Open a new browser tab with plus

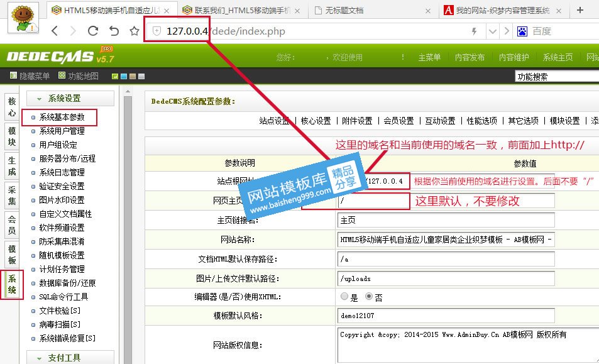click(x=580, y=10)
